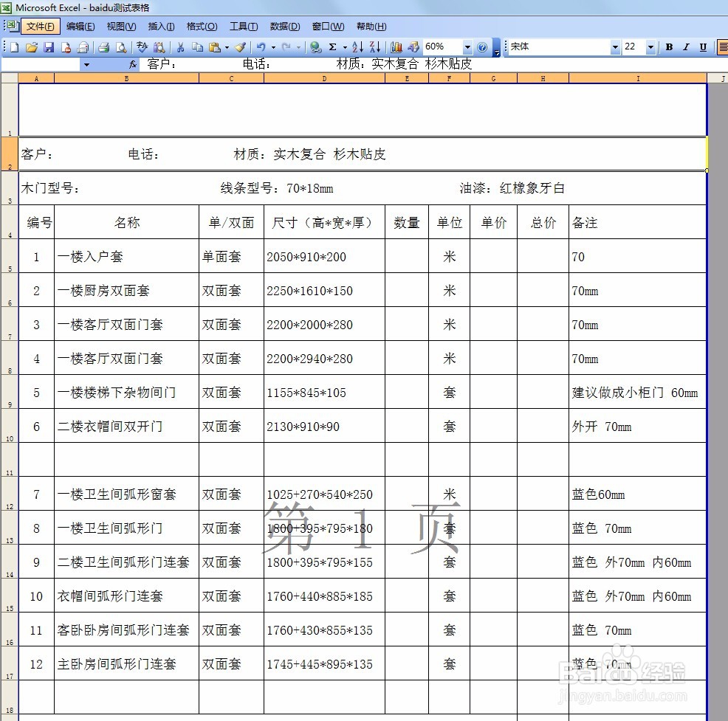Select column B header

(x=126, y=78)
